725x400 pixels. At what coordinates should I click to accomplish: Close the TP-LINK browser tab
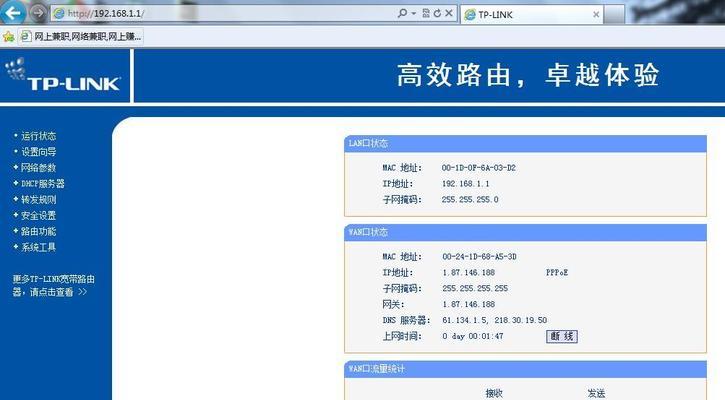596,15
